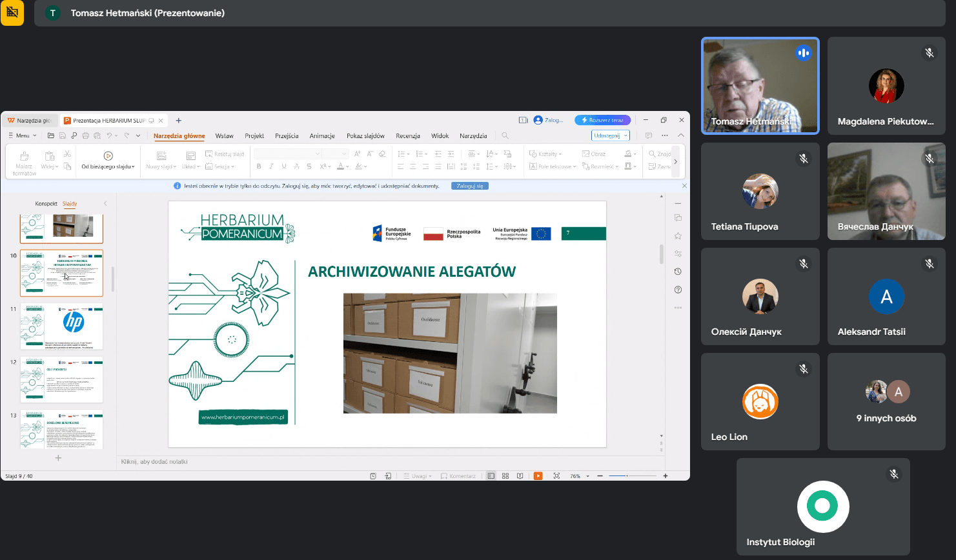
Task: Click the zoom in plus button
Action: pyautogui.click(x=666, y=476)
